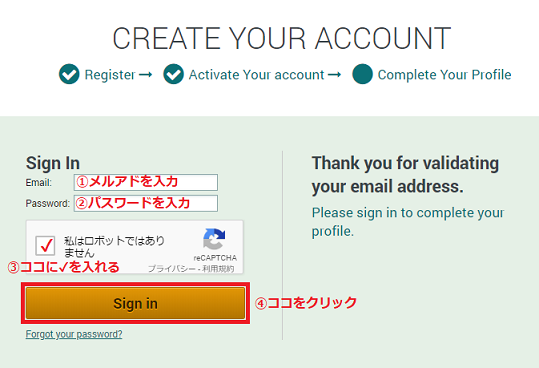This screenshot has width=539, height=368.
Task: Click the arrow after Register step
Action: pyautogui.click(x=145, y=74)
